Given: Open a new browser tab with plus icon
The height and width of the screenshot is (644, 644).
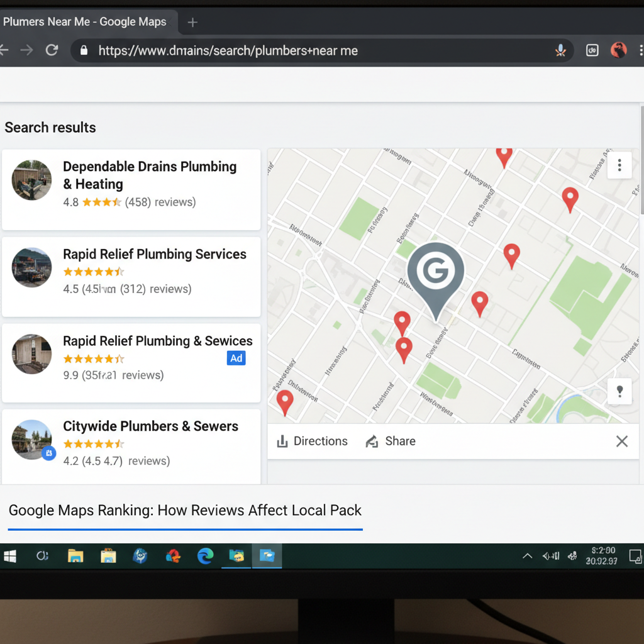Looking at the screenshot, I should (x=192, y=22).
